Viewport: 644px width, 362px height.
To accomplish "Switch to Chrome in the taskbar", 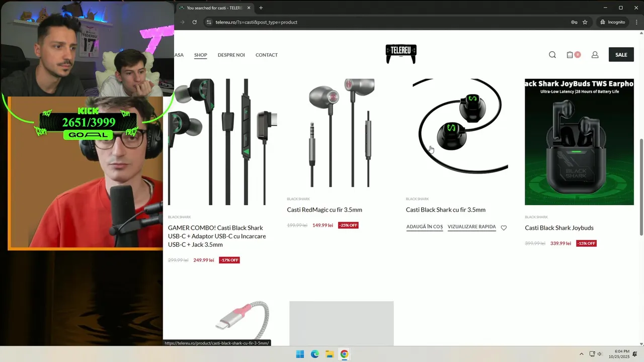I will pos(344,354).
